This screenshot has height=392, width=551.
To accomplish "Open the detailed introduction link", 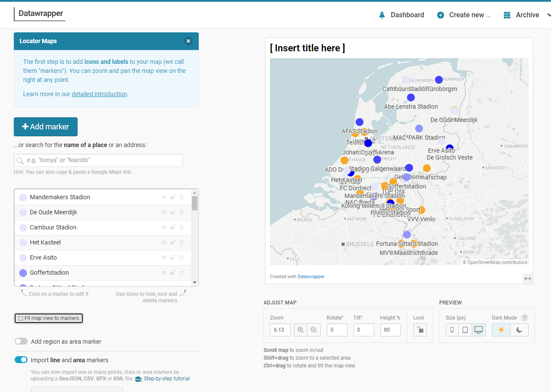I will point(99,94).
